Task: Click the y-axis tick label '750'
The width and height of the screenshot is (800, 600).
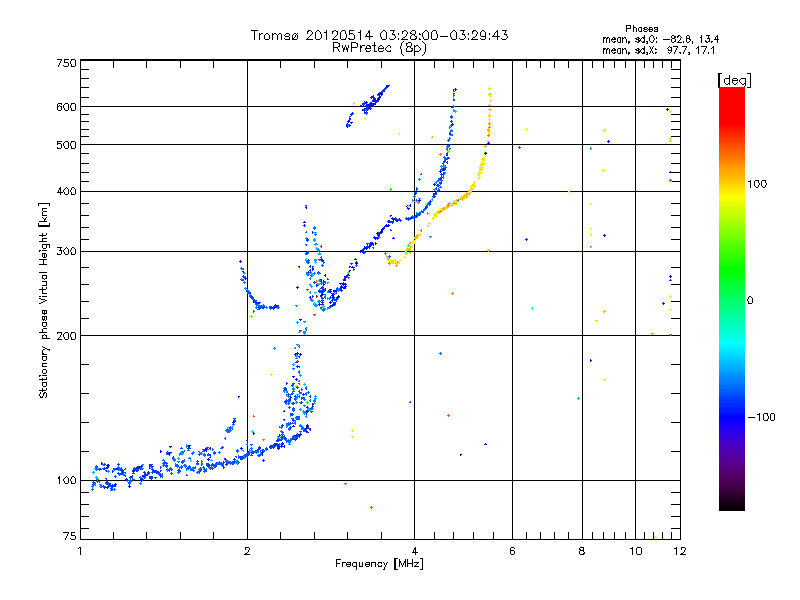Action: (66, 63)
